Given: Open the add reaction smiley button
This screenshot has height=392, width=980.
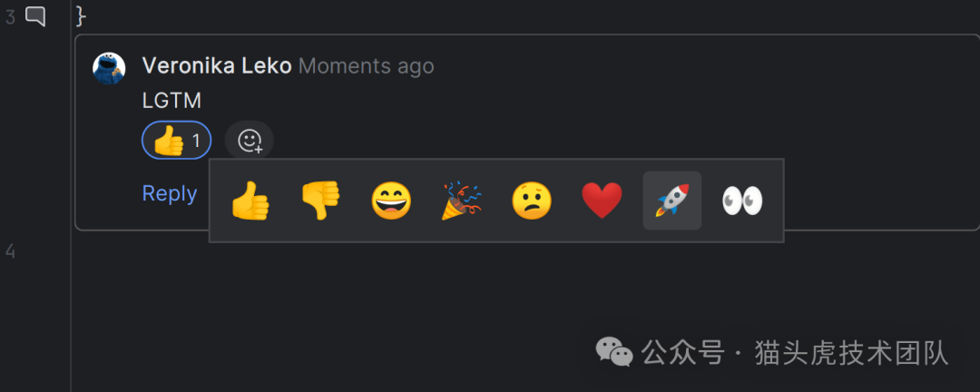Looking at the screenshot, I should [x=250, y=141].
